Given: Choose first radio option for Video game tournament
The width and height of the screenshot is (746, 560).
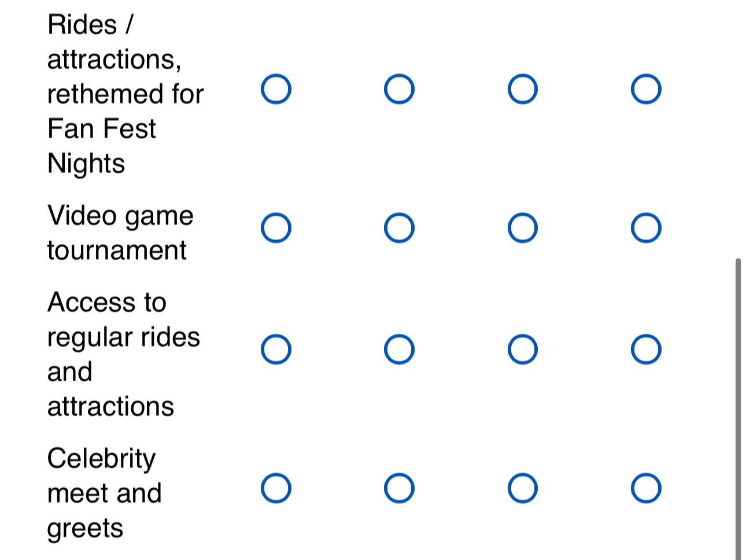Looking at the screenshot, I should (276, 228).
